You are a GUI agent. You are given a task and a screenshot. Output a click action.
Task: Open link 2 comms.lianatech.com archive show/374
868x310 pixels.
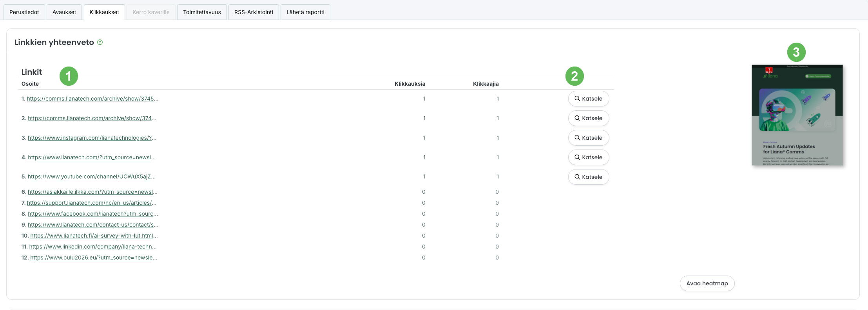[92, 118]
